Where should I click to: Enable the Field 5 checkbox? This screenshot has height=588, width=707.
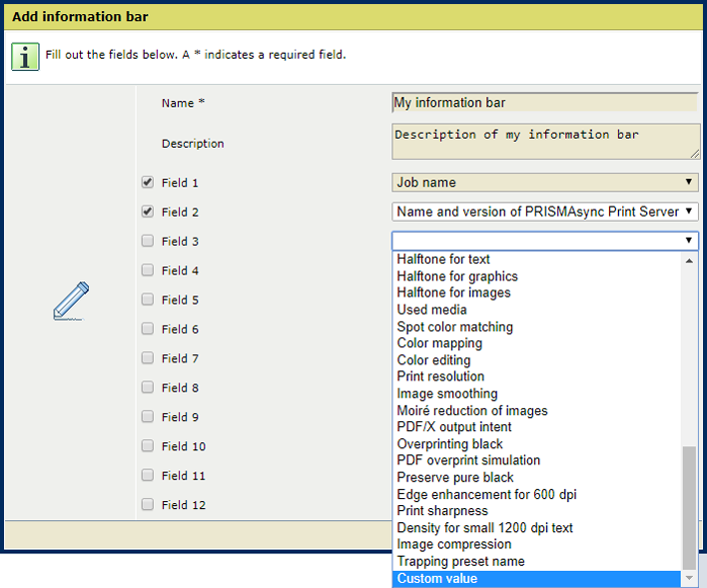click(148, 299)
